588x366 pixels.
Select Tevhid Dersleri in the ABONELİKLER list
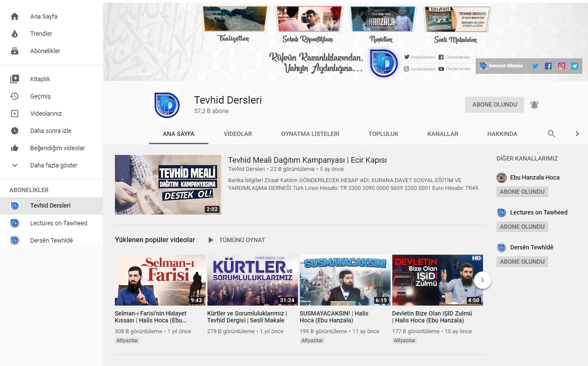(51, 206)
